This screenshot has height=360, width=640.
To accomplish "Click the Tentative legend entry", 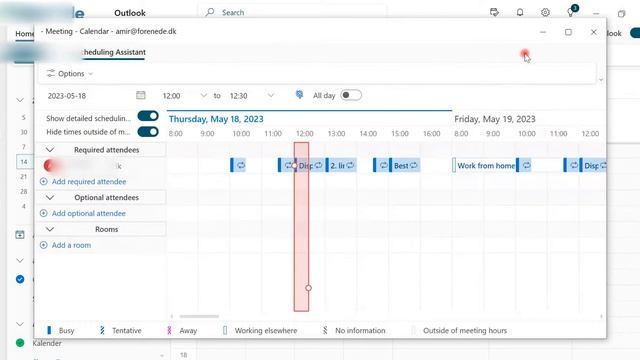I will (x=121, y=331).
